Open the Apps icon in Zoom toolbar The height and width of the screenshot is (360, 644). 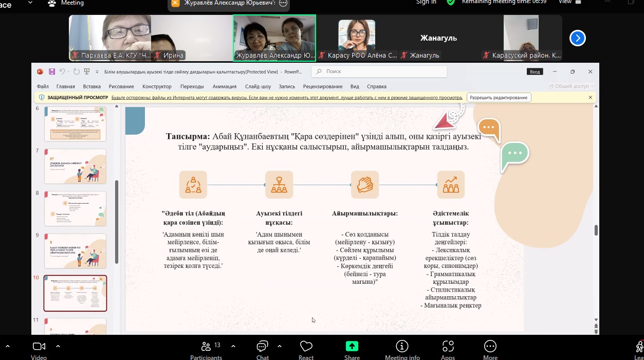point(448,346)
